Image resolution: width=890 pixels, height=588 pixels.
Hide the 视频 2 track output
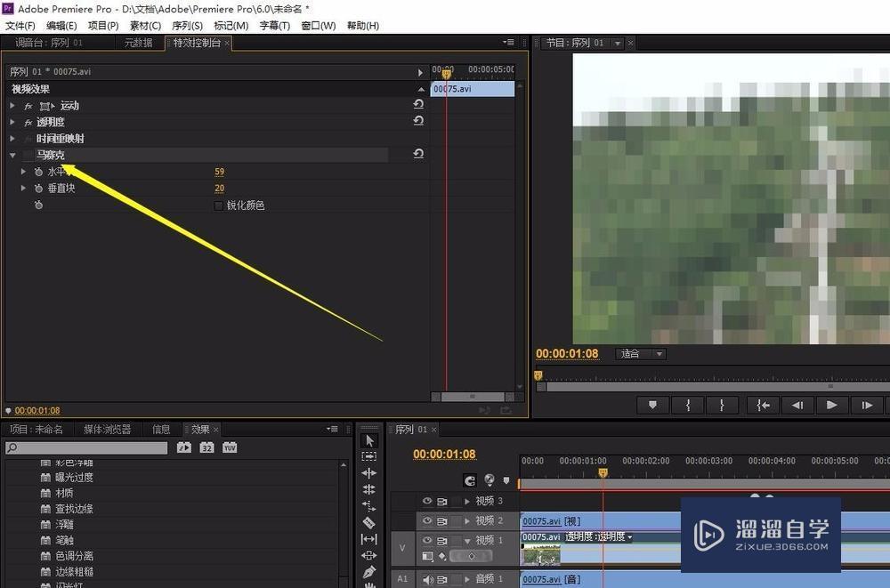tap(427, 520)
